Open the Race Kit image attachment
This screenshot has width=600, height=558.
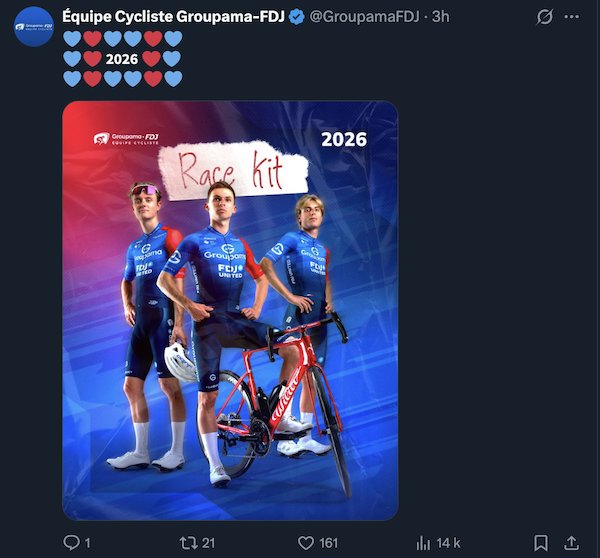tap(230, 310)
